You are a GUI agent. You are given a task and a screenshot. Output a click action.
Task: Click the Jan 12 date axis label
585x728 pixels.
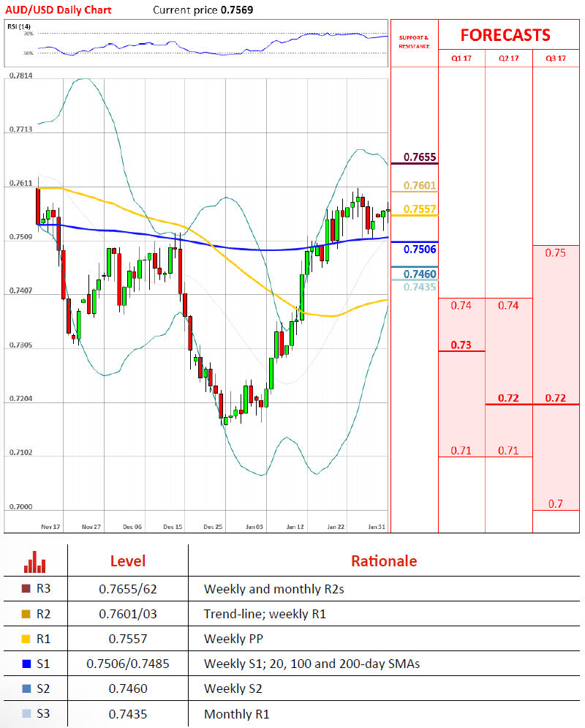295,527
